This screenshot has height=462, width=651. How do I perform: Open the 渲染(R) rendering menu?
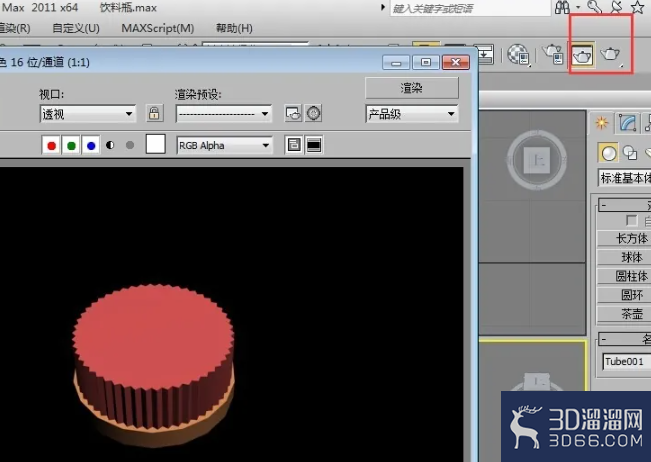(x=15, y=28)
